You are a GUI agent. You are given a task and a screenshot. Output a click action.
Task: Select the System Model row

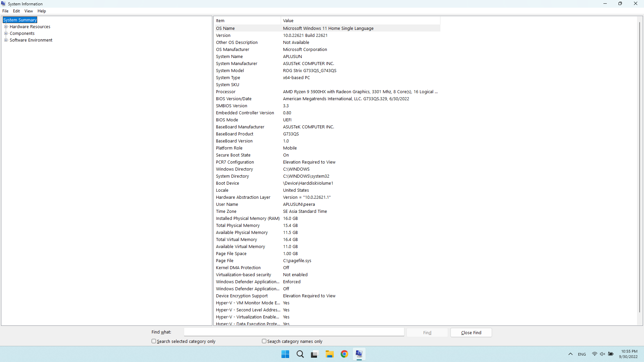click(327, 71)
